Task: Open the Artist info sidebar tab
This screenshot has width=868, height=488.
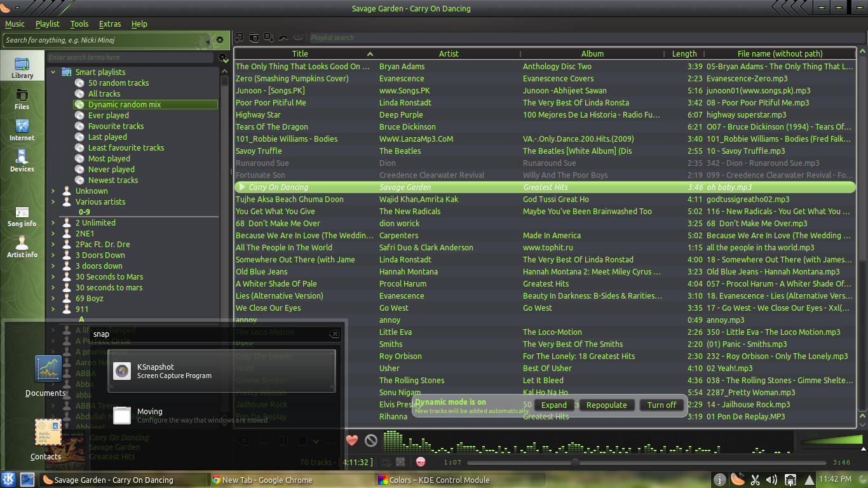Action: tap(22, 247)
